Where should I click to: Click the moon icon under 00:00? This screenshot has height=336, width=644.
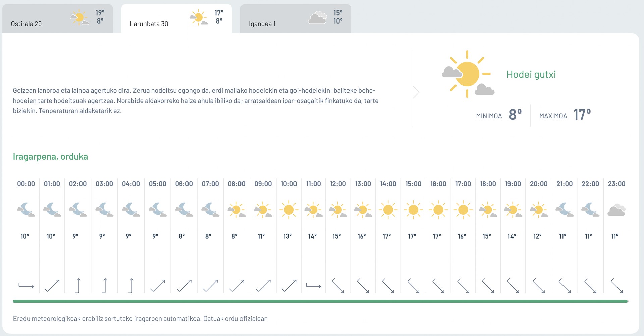click(x=26, y=210)
